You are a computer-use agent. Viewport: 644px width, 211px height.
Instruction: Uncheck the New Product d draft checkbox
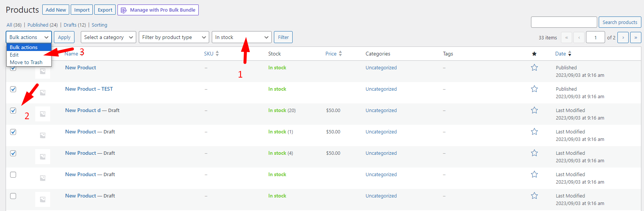point(13,111)
